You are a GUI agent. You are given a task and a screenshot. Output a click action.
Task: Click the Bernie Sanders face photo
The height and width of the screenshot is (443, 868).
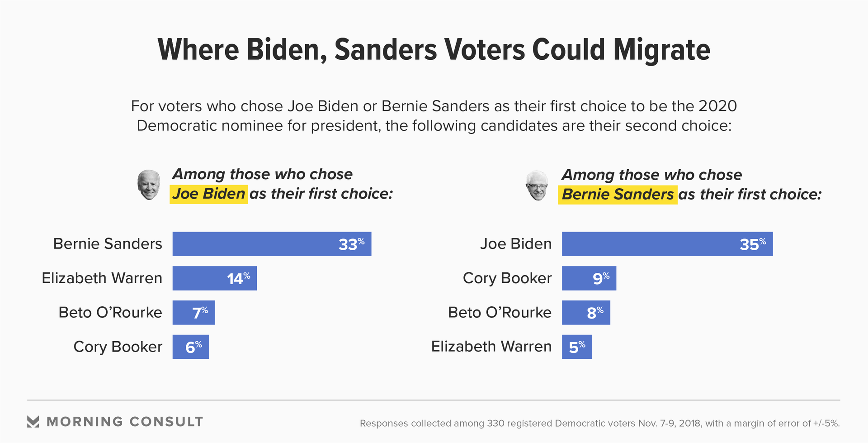click(537, 185)
